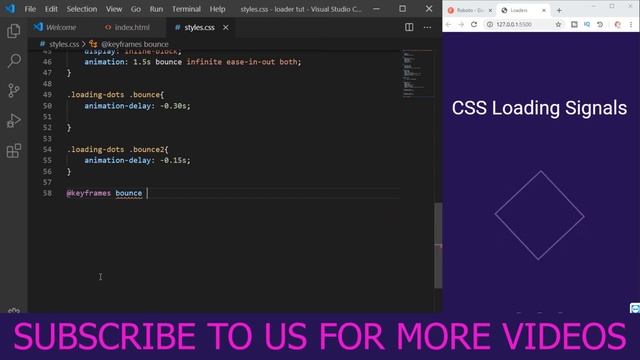The height and width of the screenshot is (360, 640).
Task: Click 'infinite' in the animation line
Action: pyautogui.click(x=204, y=62)
